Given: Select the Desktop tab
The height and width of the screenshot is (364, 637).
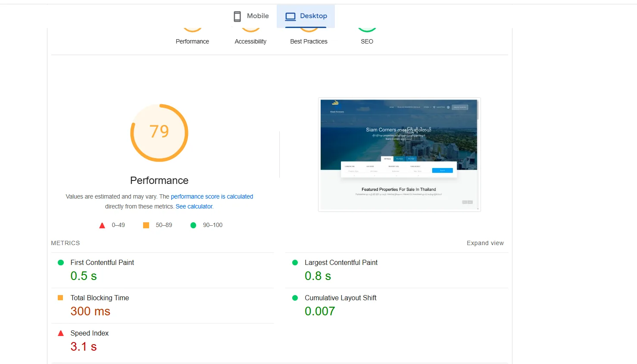Looking at the screenshot, I should 306,16.
